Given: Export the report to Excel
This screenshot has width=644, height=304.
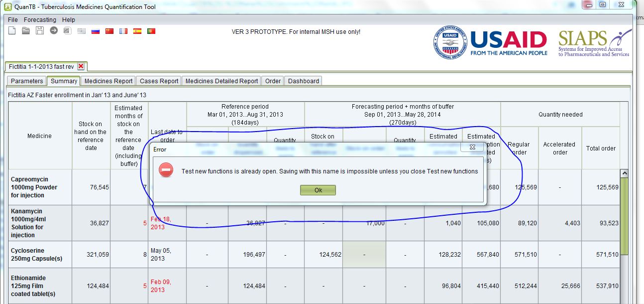Looking at the screenshot, I should [x=67, y=31].
